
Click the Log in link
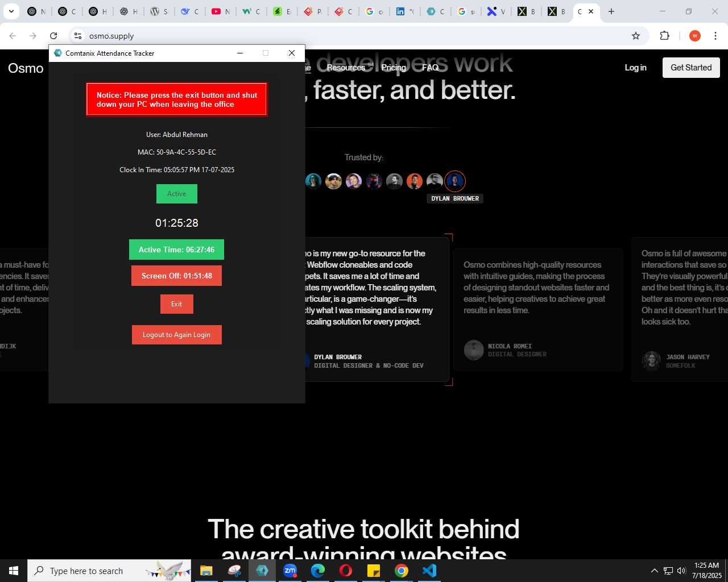pyautogui.click(x=635, y=68)
